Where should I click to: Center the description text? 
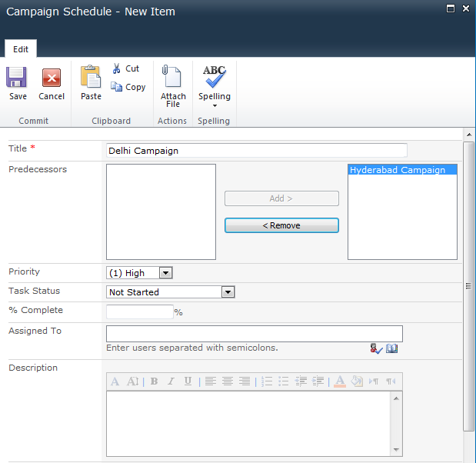click(x=228, y=381)
